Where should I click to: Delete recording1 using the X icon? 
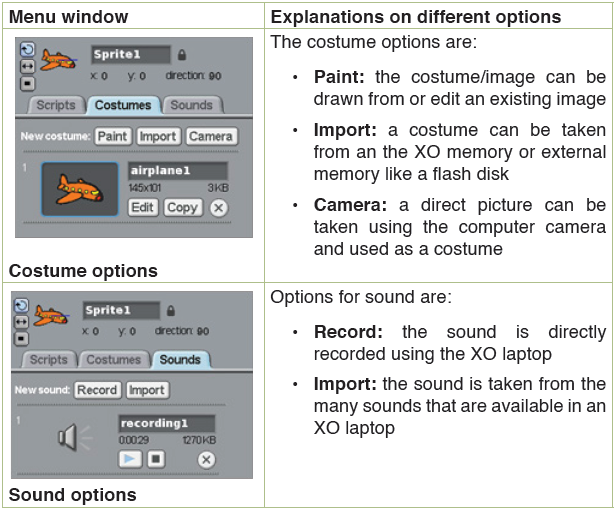click(x=206, y=460)
